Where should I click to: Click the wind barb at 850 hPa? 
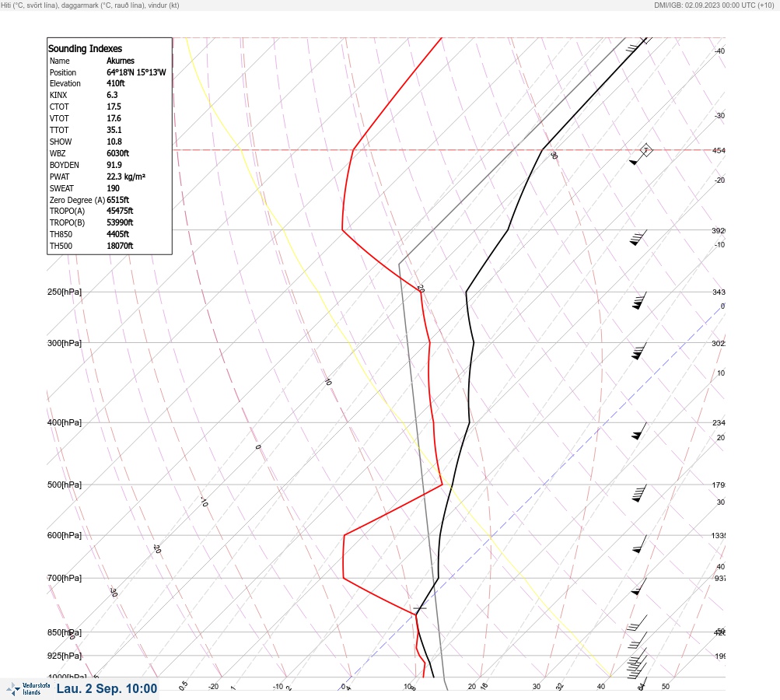pyautogui.click(x=637, y=640)
